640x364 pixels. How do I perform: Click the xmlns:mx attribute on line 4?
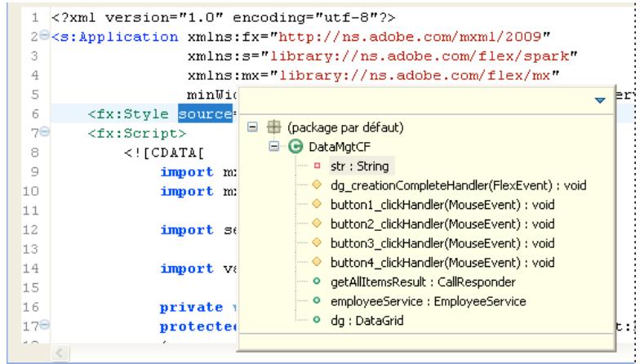point(224,75)
